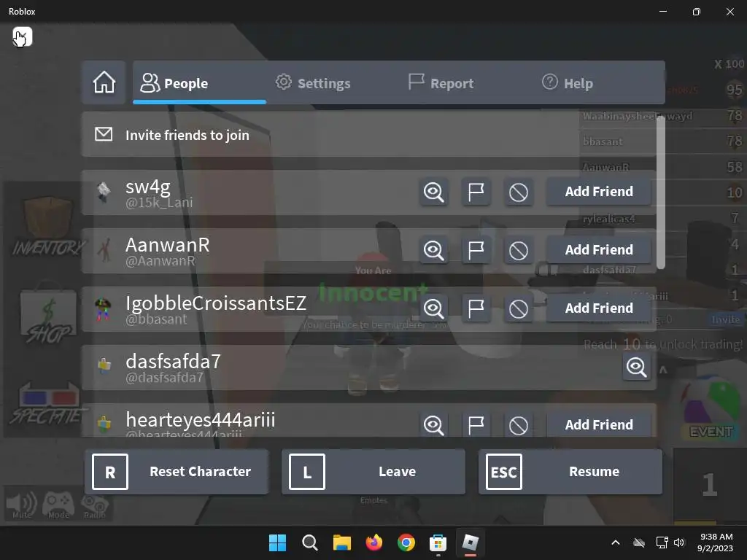Block player hearteyes444ariii

pyautogui.click(x=519, y=425)
